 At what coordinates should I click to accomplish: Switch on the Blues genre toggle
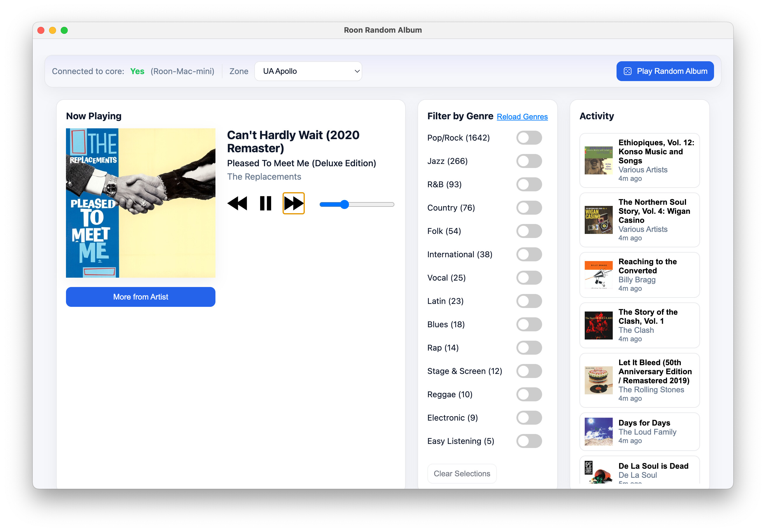[529, 324]
